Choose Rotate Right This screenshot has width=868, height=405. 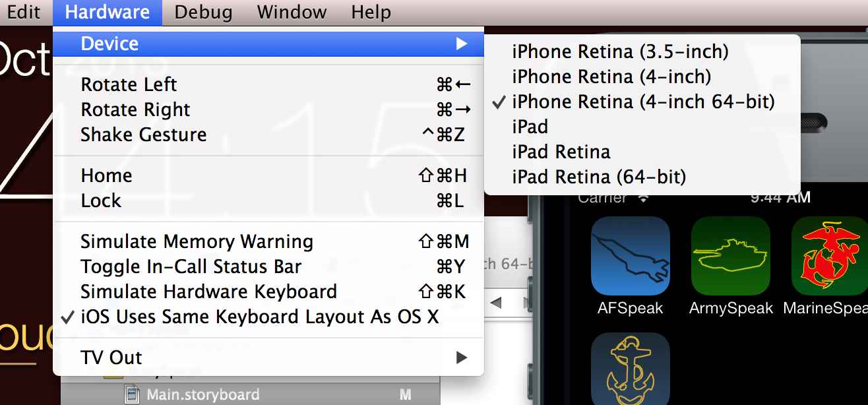[x=268, y=109]
